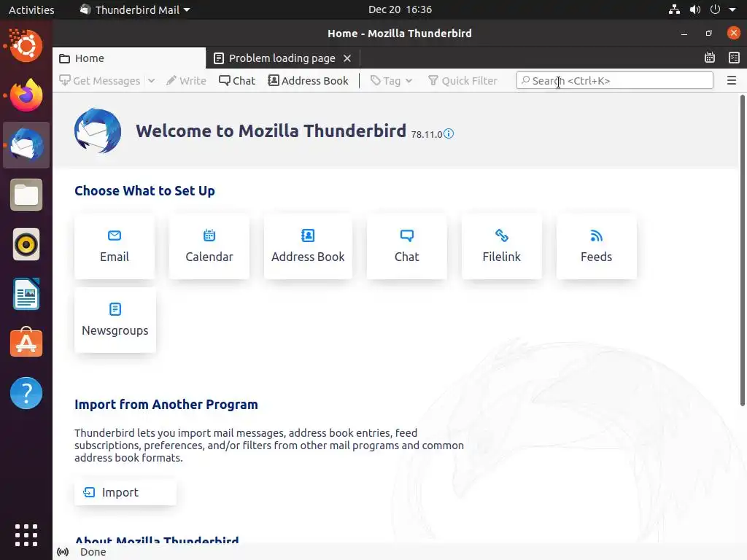Open the Tasks tab icon at top right
The width and height of the screenshot is (747, 560).
pos(734,58)
